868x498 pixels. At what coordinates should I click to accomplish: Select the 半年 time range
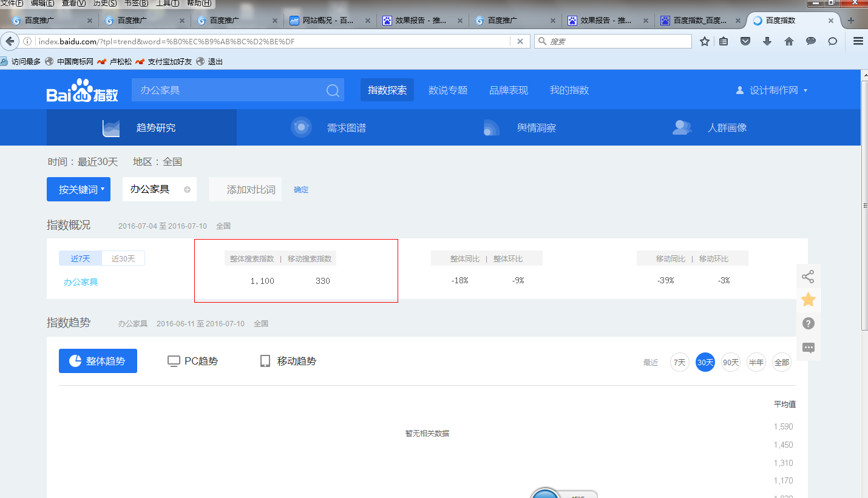756,362
